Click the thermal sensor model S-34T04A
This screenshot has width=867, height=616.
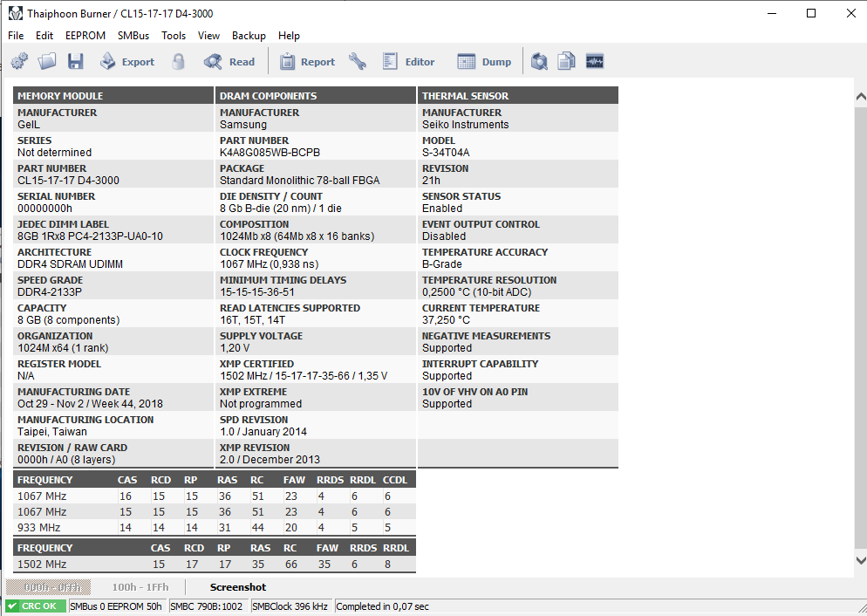pos(446,153)
